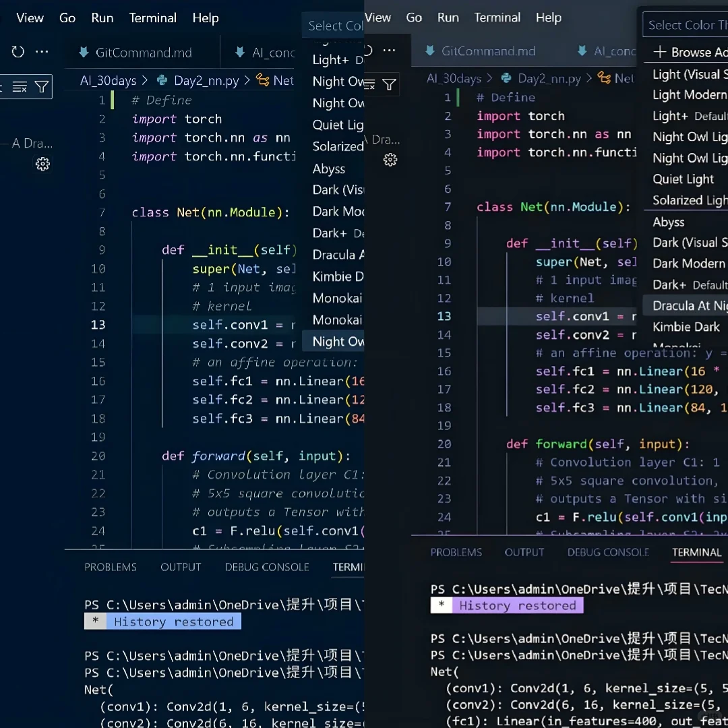Select Abyss theme in left window list
The image size is (728, 728).
(334, 169)
